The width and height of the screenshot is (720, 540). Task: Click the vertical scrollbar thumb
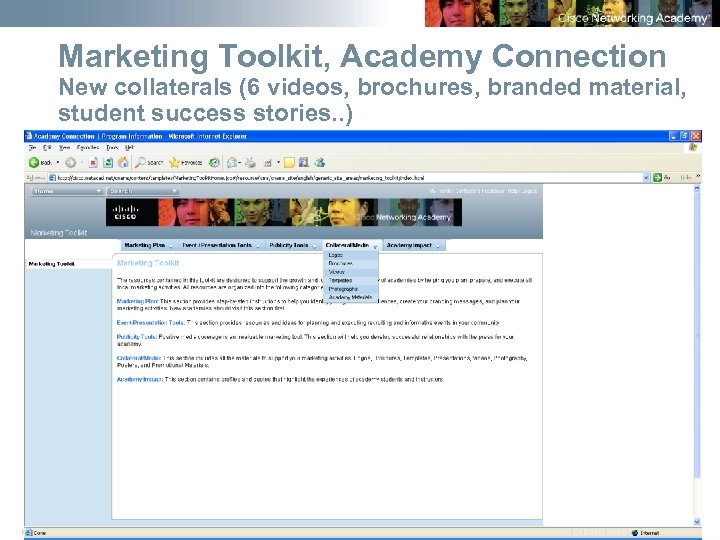[697, 335]
